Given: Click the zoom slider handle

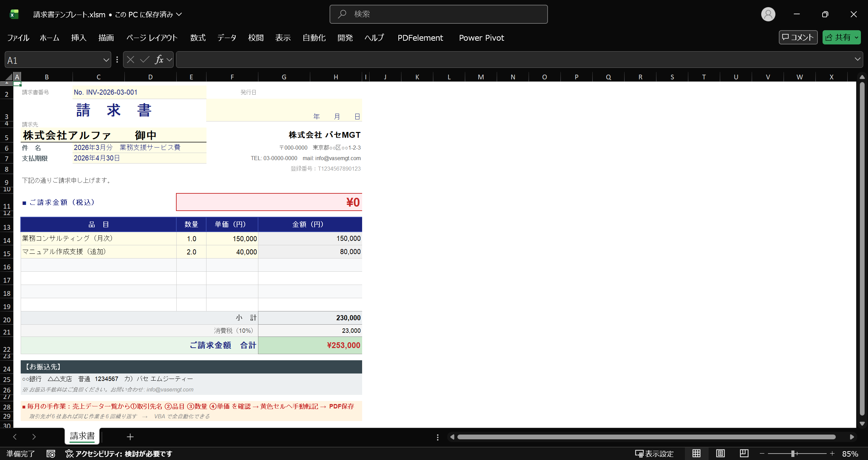Looking at the screenshot, I should point(793,454).
